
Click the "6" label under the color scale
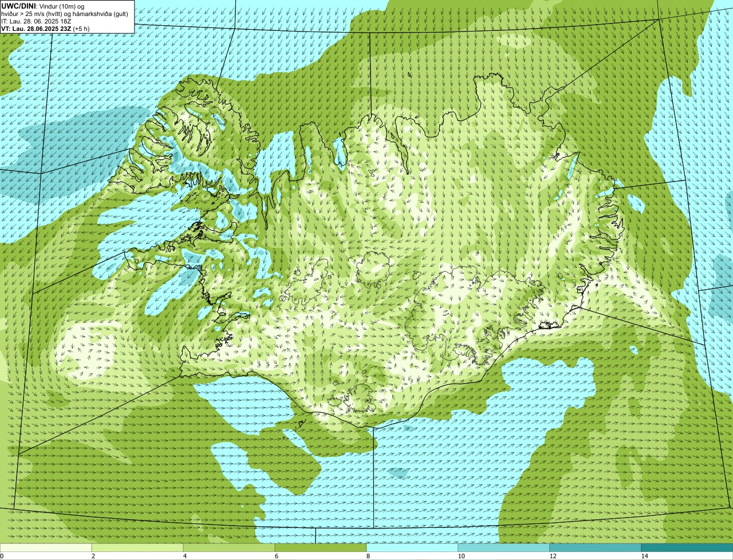276,556
